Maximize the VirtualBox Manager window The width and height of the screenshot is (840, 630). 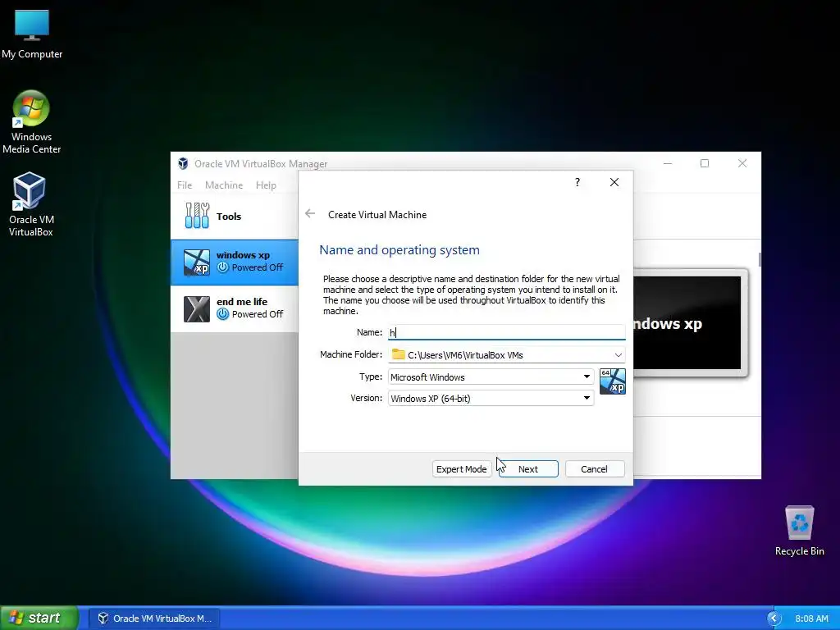point(705,163)
